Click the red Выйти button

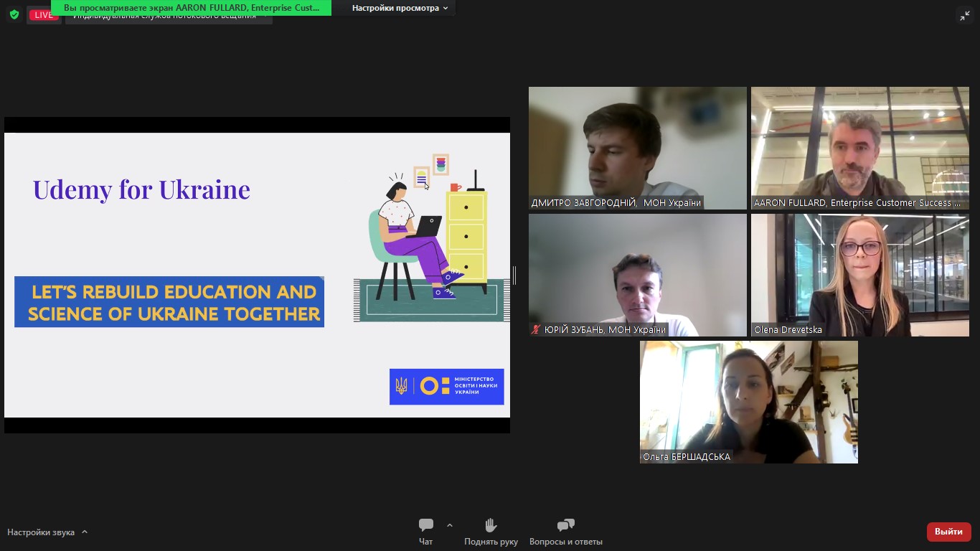point(948,532)
